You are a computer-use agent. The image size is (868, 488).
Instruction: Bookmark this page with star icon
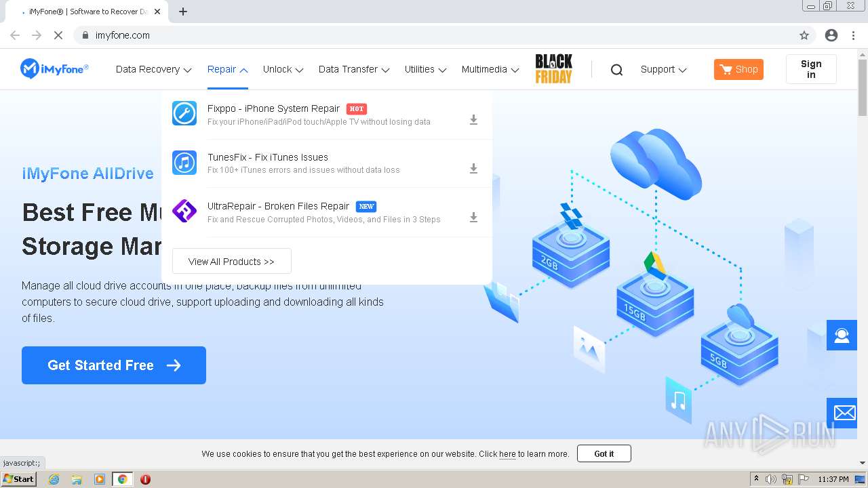coord(804,35)
